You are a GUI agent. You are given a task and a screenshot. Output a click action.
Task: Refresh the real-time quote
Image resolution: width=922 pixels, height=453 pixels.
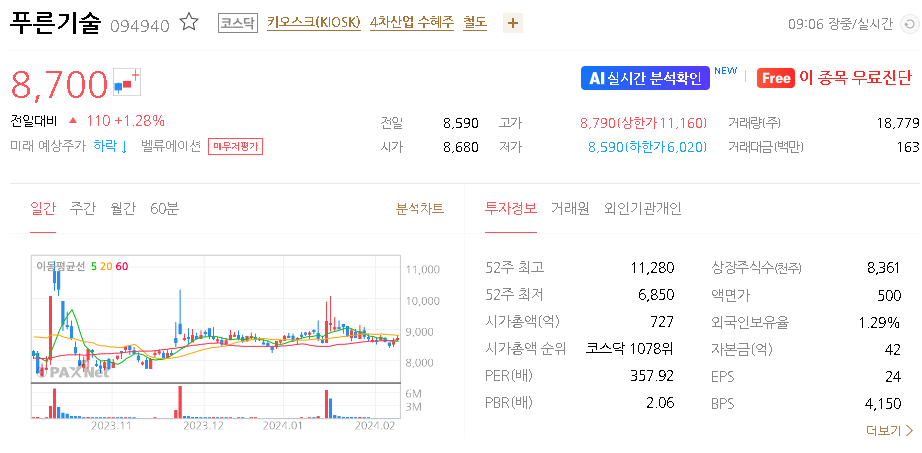pyautogui.click(x=908, y=24)
